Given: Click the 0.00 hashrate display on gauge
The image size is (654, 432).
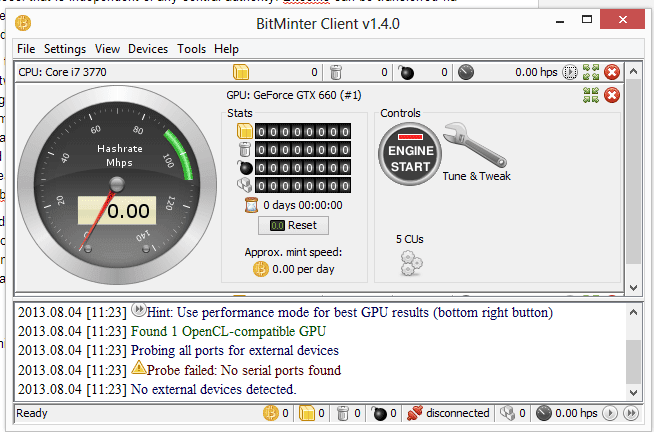Looking at the screenshot, I should tap(117, 211).
